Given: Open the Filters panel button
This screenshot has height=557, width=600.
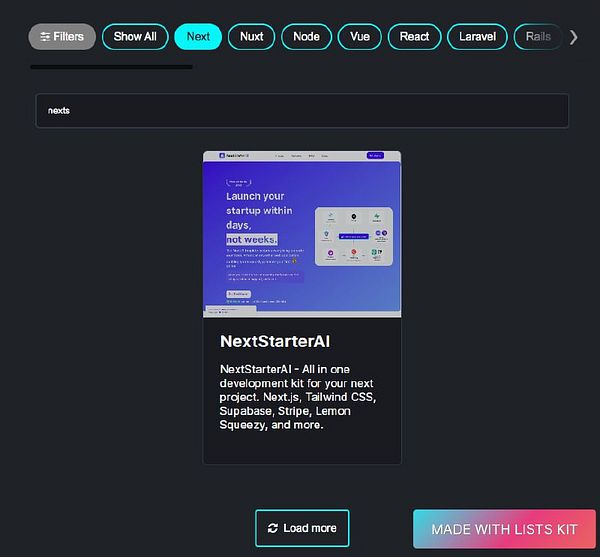Looking at the screenshot, I should (x=62, y=37).
